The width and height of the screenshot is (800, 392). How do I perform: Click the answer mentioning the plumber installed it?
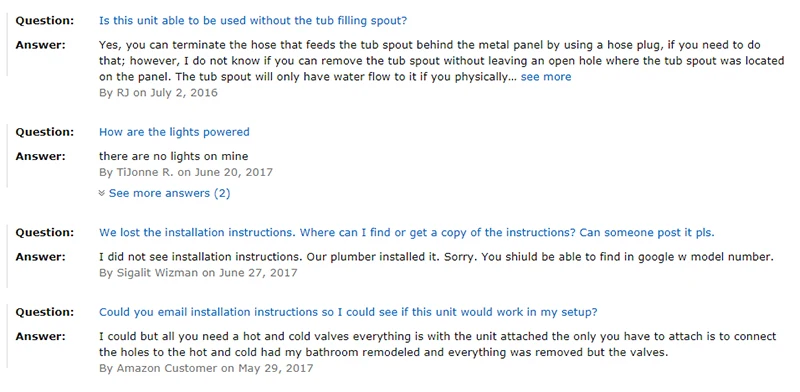click(436, 257)
